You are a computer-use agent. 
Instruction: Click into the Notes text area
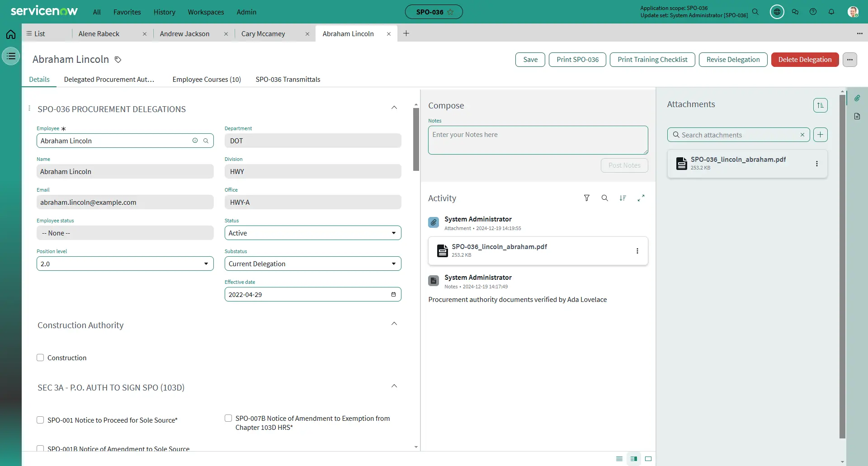(x=538, y=140)
